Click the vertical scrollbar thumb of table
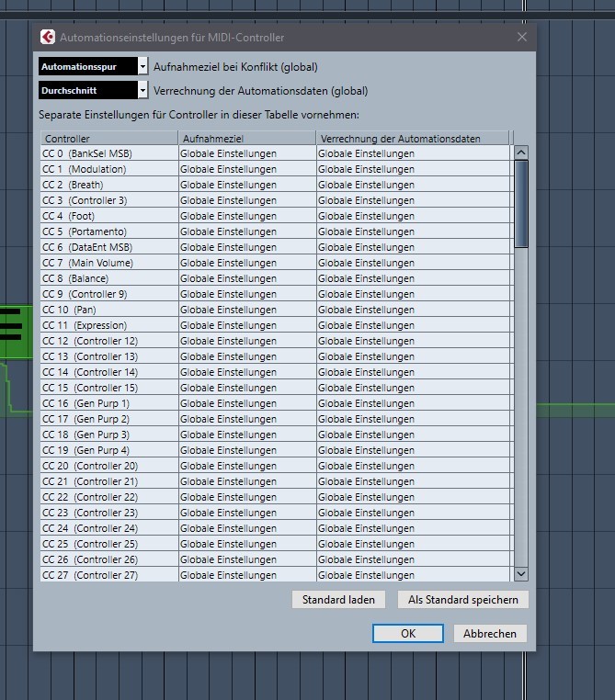This screenshot has height=700, width=615. tap(521, 203)
